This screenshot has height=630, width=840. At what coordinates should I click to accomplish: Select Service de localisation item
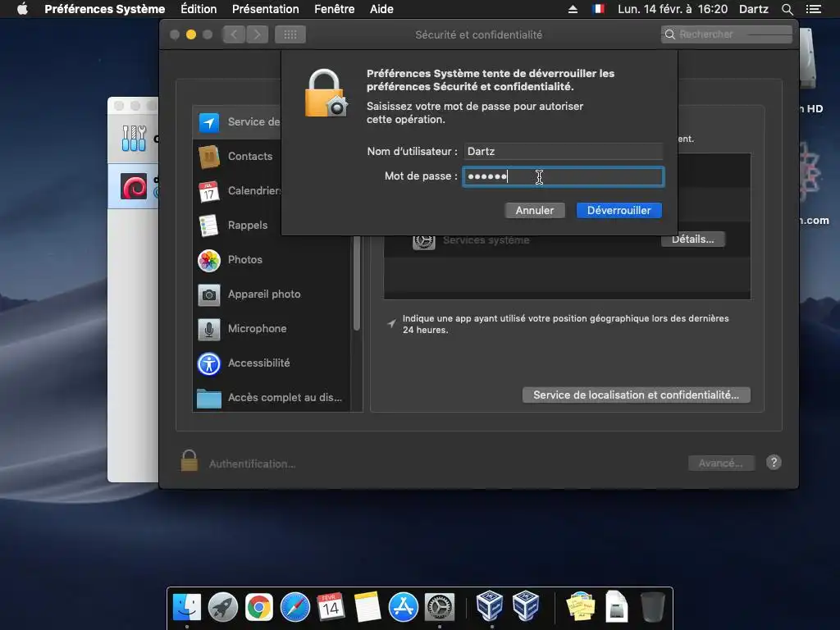[237, 122]
